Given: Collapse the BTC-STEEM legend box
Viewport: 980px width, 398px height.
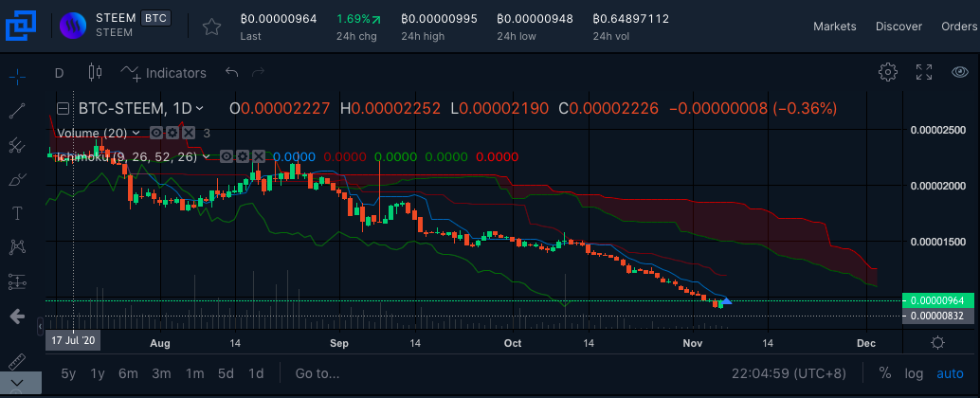Looking at the screenshot, I should click(63, 109).
